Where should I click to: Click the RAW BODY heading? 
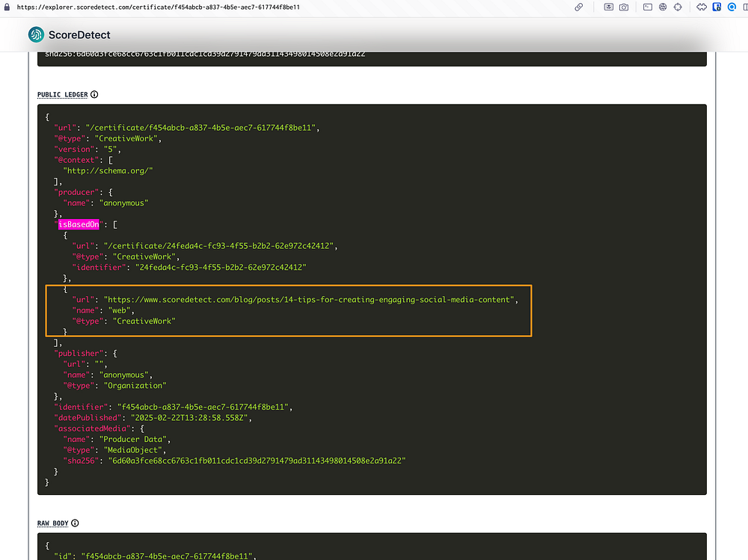(x=53, y=523)
